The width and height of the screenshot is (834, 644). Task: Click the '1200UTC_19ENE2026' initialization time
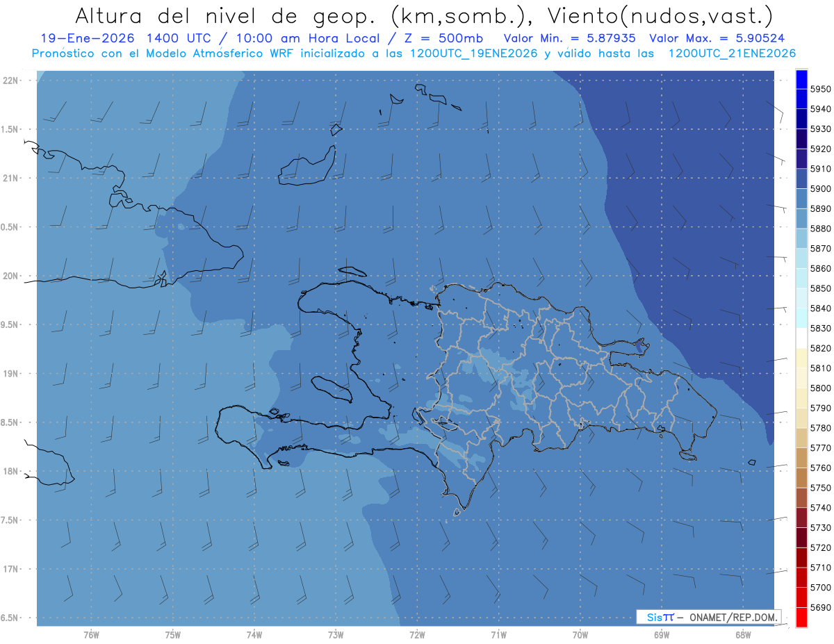[x=473, y=53]
